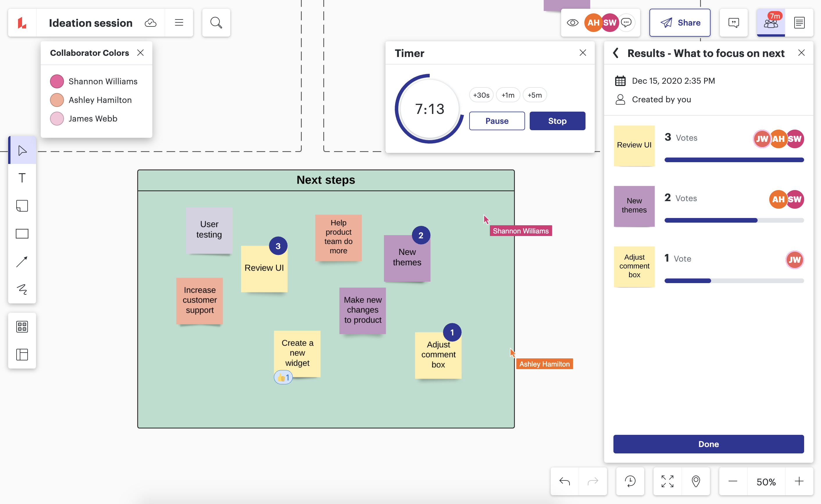Choose the rectangle shape tool
The height and width of the screenshot is (504, 821).
tap(22, 234)
